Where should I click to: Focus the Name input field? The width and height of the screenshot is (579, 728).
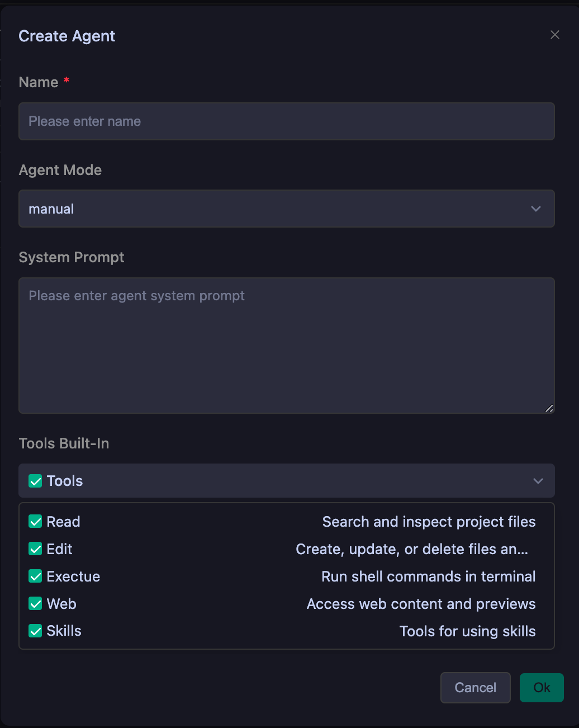(286, 121)
